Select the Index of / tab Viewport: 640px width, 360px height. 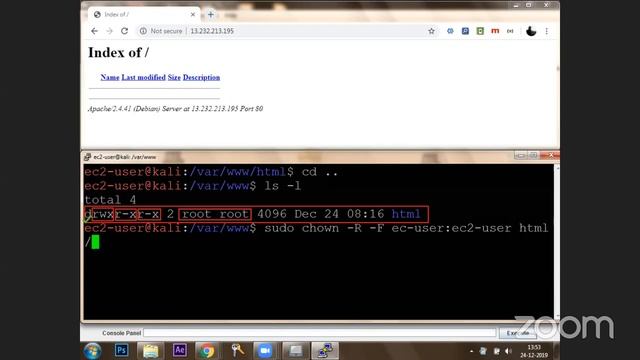click(144, 15)
